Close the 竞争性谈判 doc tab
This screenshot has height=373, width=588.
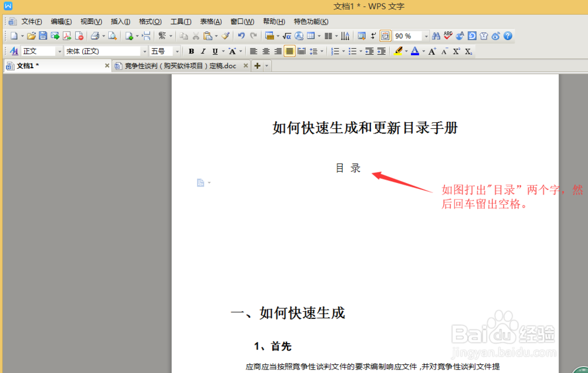(246, 66)
